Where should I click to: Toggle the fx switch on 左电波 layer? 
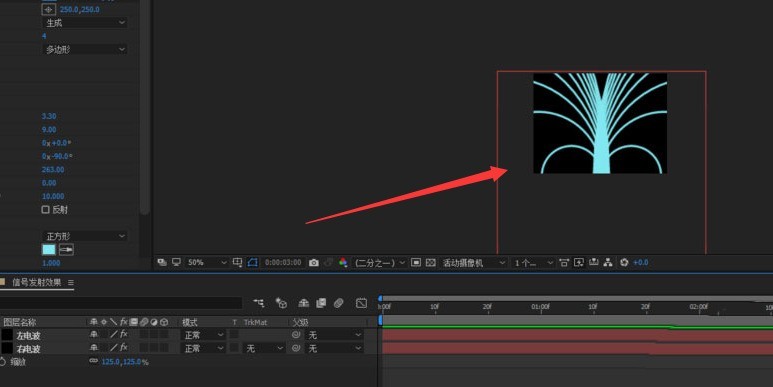tap(124, 335)
